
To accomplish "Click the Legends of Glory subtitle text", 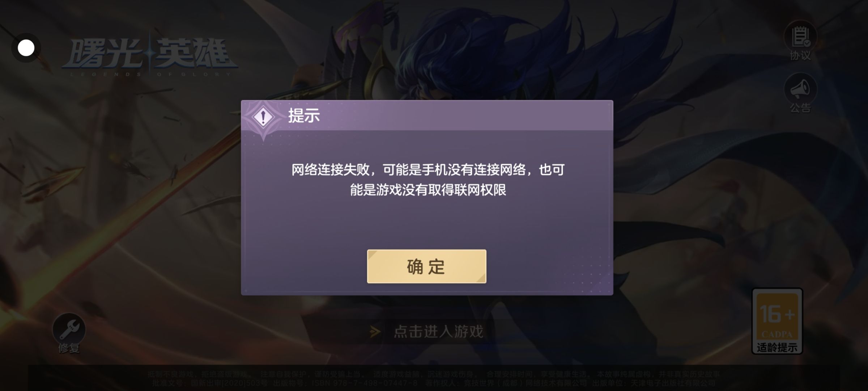I will click(x=150, y=74).
